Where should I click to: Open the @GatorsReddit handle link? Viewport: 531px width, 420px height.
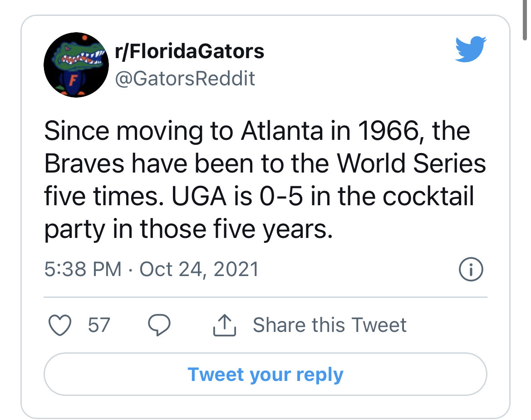point(185,79)
